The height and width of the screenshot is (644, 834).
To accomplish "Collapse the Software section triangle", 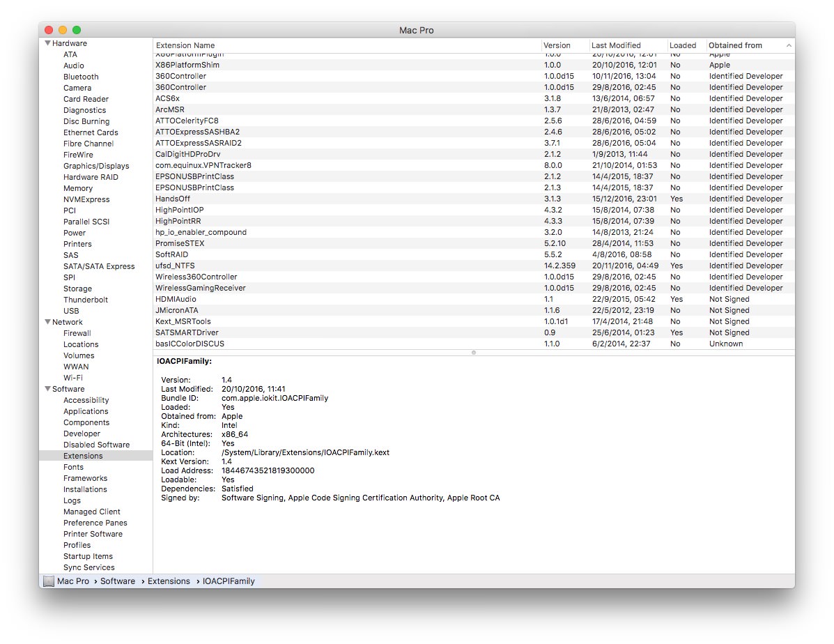I will tap(48, 389).
